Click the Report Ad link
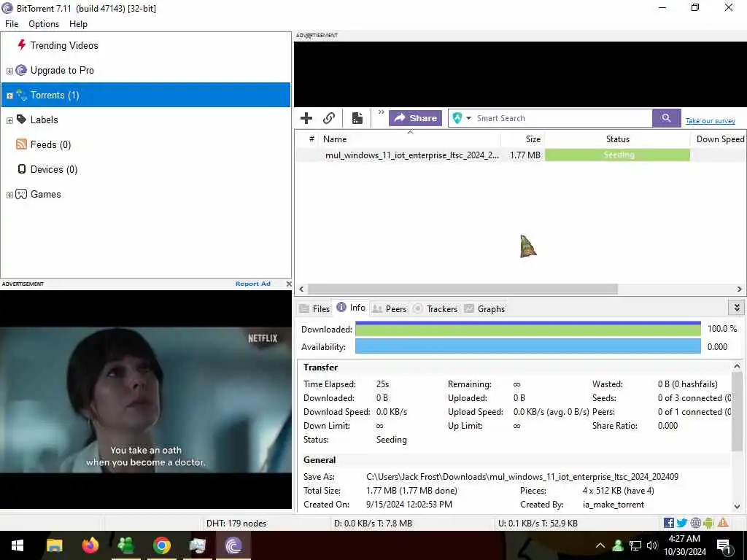747x560 pixels. click(x=253, y=284)
